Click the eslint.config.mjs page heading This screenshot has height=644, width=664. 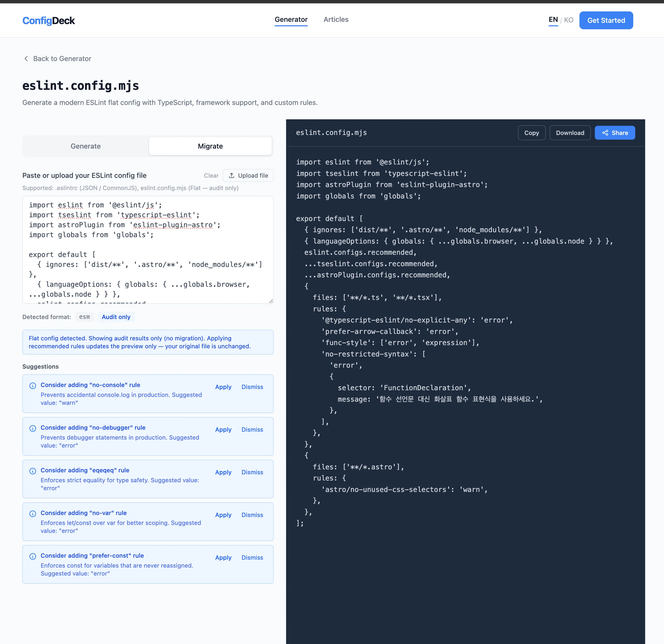point(81,86)
